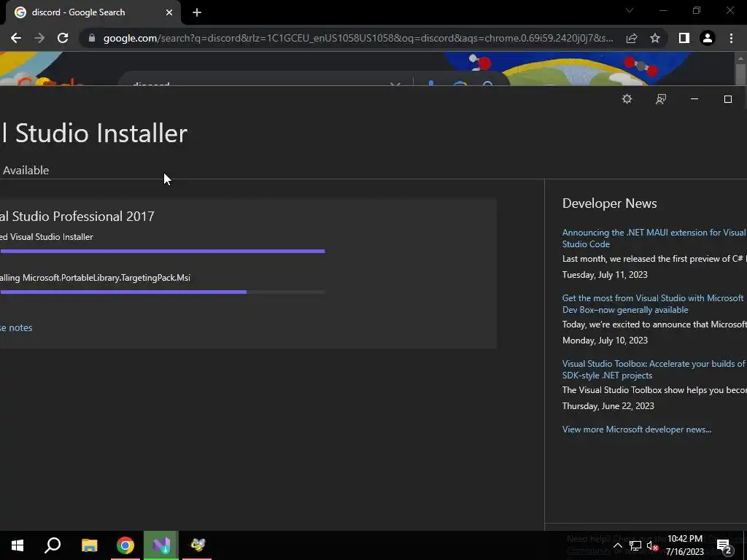The width and height of the screenshot is (747, 560).
Task: Go back in the Chrome browser
Action: coord(16,38)
